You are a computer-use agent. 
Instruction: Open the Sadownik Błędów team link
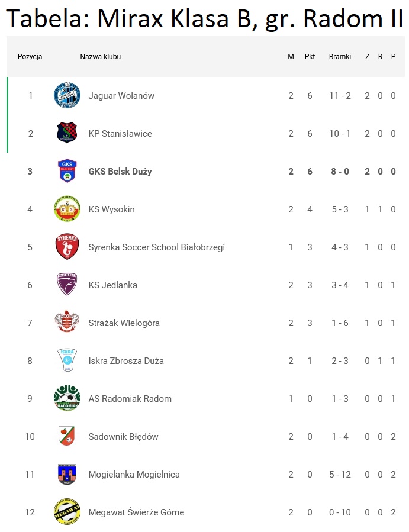click(123, 437)
